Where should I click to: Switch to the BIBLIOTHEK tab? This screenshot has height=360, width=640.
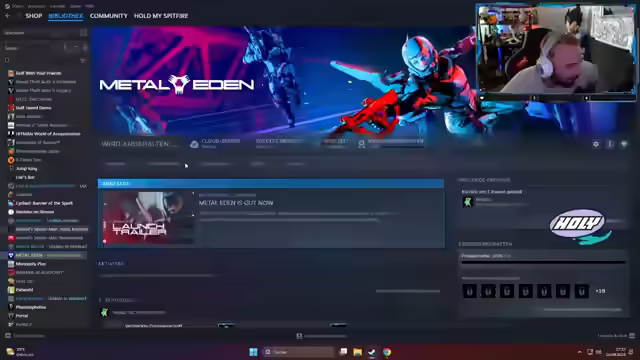pyautogui.click(x=65, y=16)
